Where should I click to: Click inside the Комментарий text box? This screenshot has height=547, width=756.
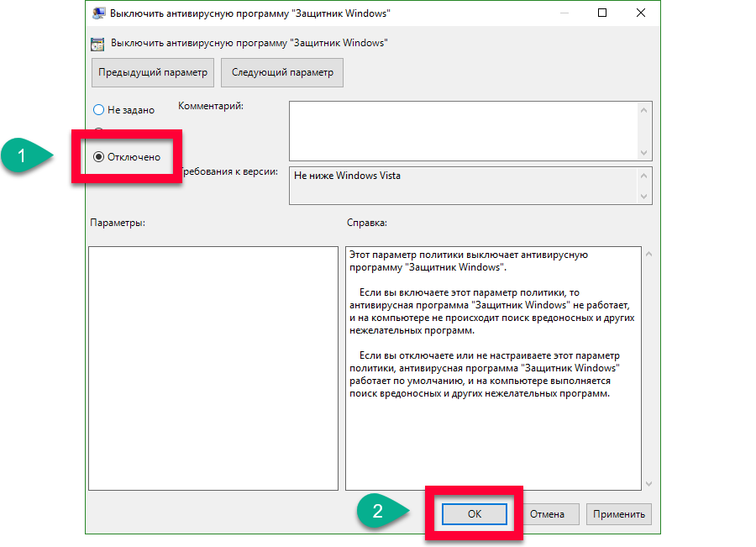[463, 131]
